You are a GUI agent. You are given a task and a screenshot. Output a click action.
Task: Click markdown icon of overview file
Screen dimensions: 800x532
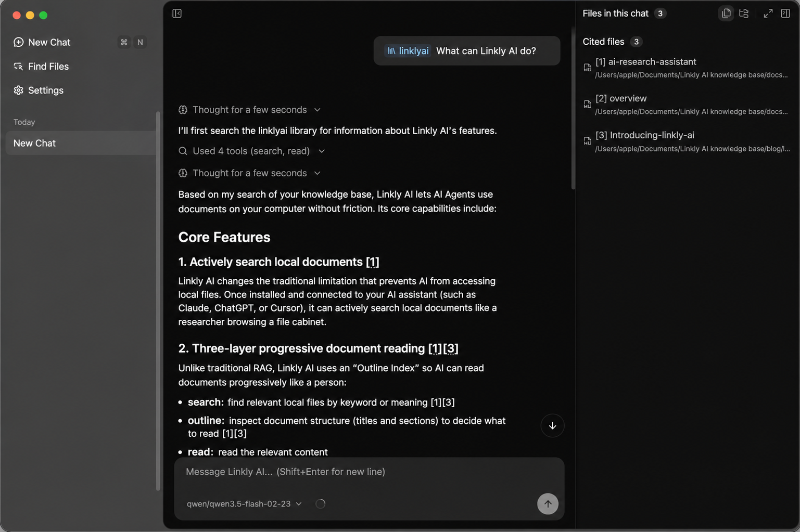tap(587, 105)
